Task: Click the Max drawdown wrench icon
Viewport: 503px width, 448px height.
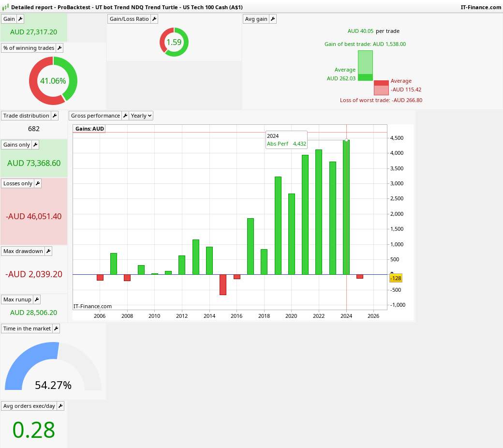Action: [x=48, y=251]
